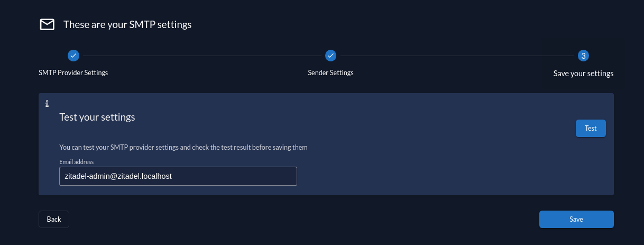644x245 pixels.
Task: Save the SMTP settings
Action: 576,219
